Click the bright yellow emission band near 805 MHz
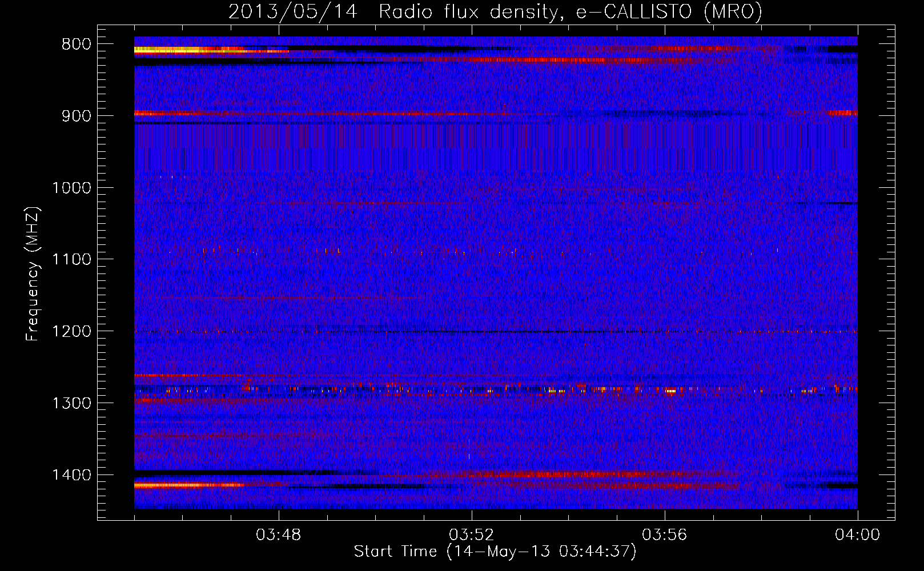 click(x=188, y=50)
